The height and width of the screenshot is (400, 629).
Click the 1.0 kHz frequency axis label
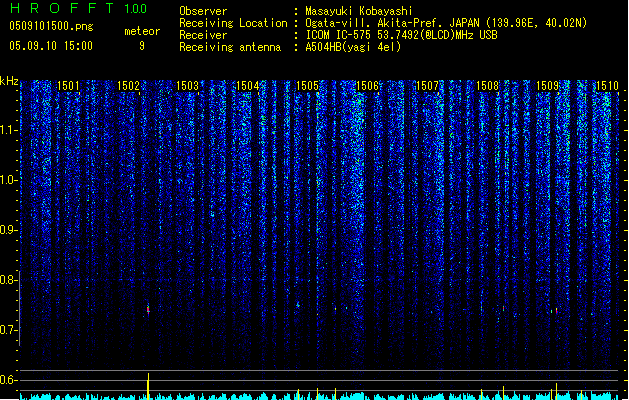pos(8,180)
